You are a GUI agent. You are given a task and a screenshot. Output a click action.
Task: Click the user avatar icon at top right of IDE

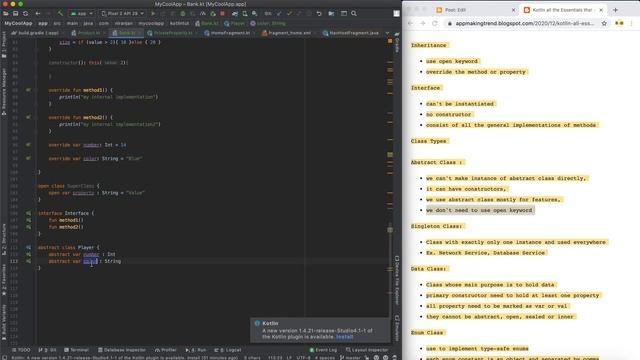(396, 13)
